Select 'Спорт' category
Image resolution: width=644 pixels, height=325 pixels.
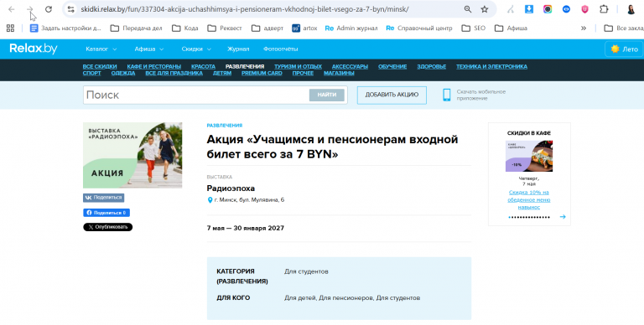91,73
